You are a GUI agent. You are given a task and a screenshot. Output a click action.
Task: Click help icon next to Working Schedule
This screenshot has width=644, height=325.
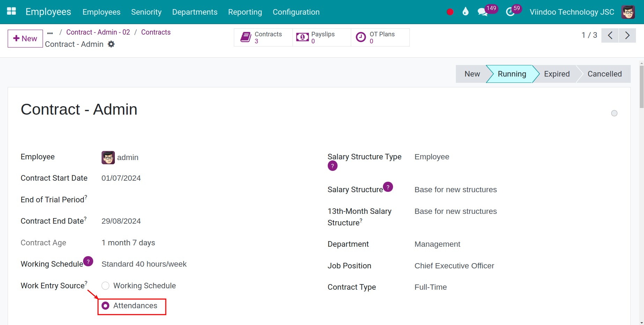pyautogui.click(x=88, y=261)
